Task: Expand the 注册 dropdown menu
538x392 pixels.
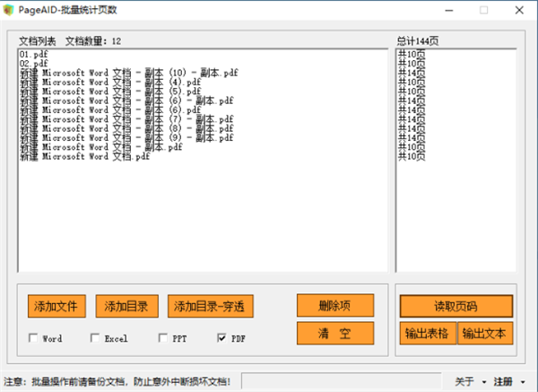Action: click(508, 382)
